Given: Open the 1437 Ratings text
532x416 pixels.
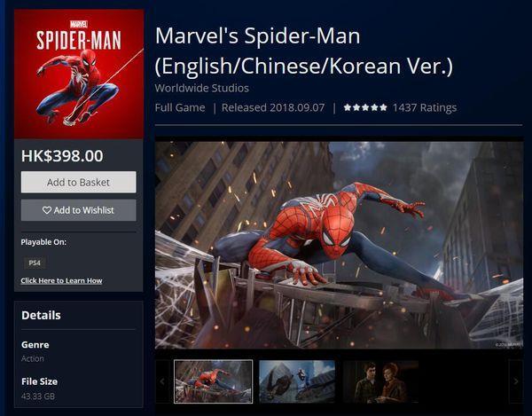Looking at the screenshot, I should click(x=425, y=107).
